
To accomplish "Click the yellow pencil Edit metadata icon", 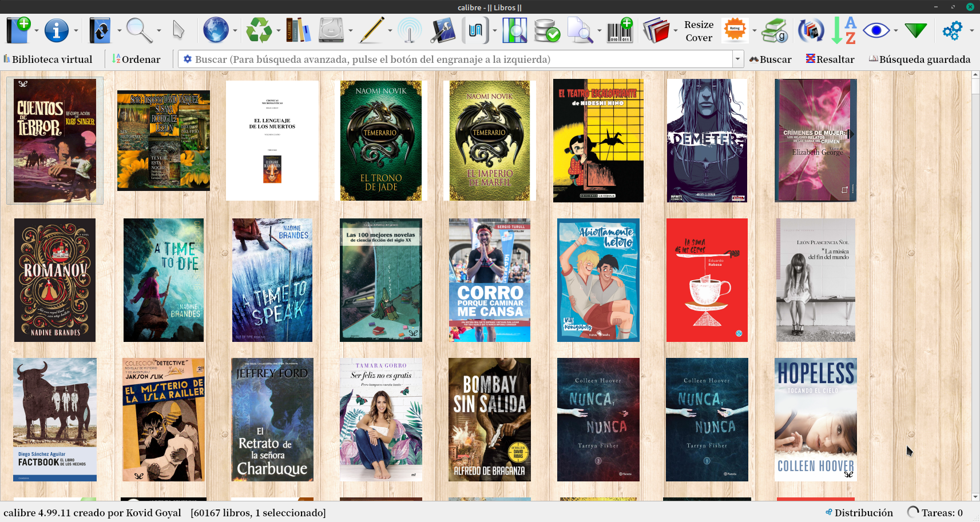I will [371, 30].
